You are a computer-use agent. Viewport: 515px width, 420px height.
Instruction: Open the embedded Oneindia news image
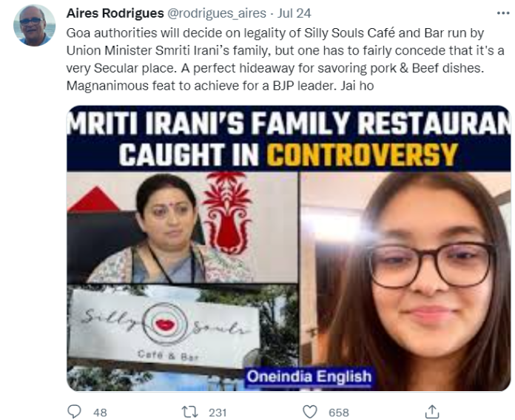[x=289, y=248]
